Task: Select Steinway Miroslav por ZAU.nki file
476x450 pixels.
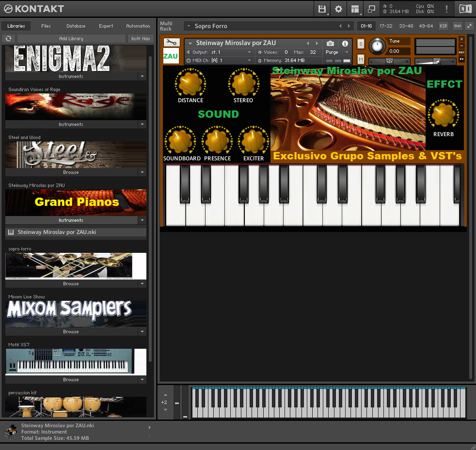Action: coord(76,232)
